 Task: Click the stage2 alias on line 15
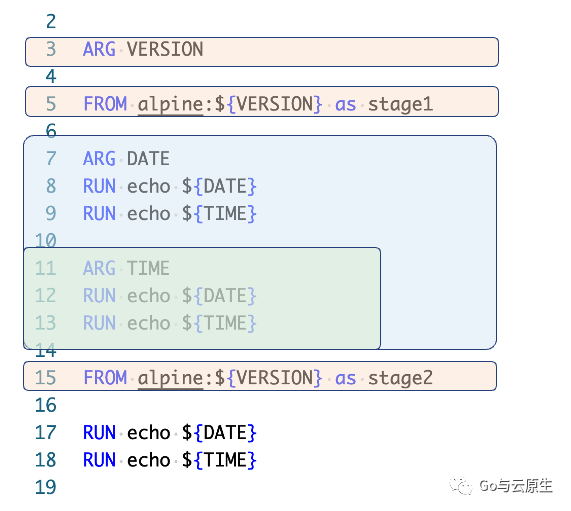coord(400,378)
